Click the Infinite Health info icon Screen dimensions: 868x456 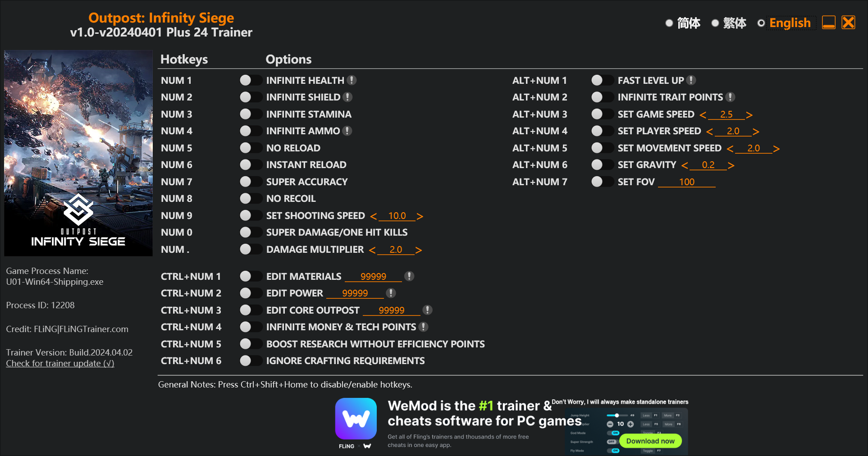click(x=352, y=80)
